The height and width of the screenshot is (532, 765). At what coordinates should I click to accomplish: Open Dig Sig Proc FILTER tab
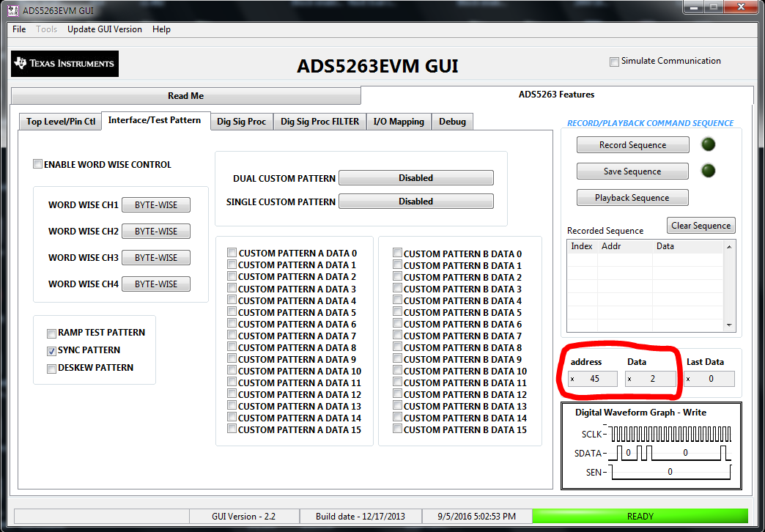320,122
